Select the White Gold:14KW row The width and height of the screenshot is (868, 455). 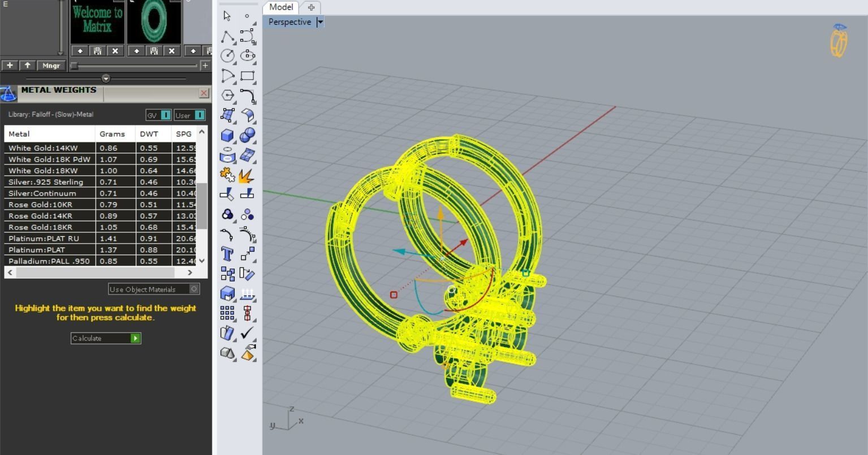(x=100, y=148)
